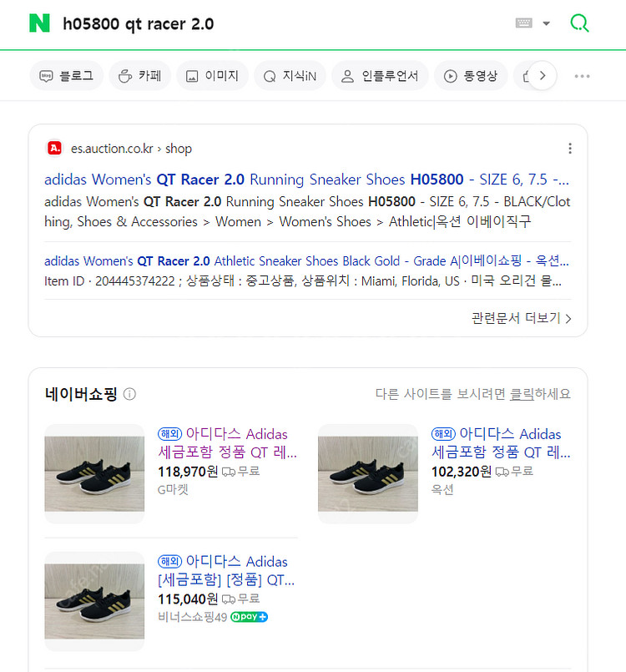The image size is (626, 672).
Task: Click the 네이버쇼핑 info icon
Action: 129,394
